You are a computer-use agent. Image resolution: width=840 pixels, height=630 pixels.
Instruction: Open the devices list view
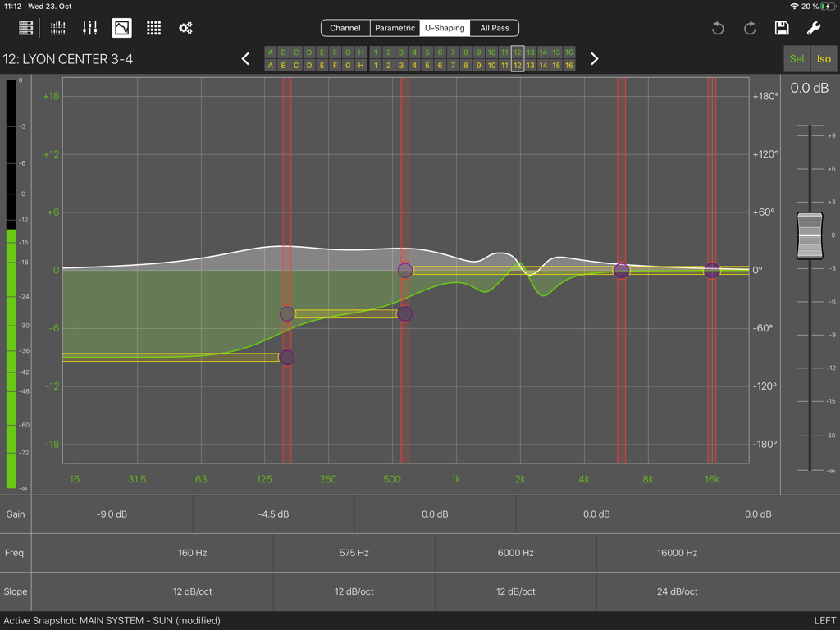25,27
